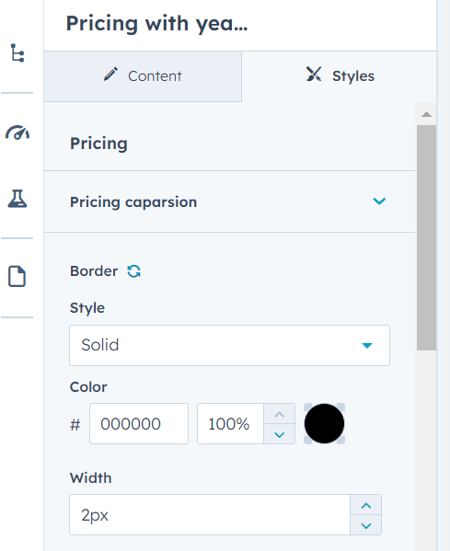Image resolution: width=450 pixels, height=551 pixels.
Task: Click the brush icon on Styles tab
Action: tap(313, 74)
